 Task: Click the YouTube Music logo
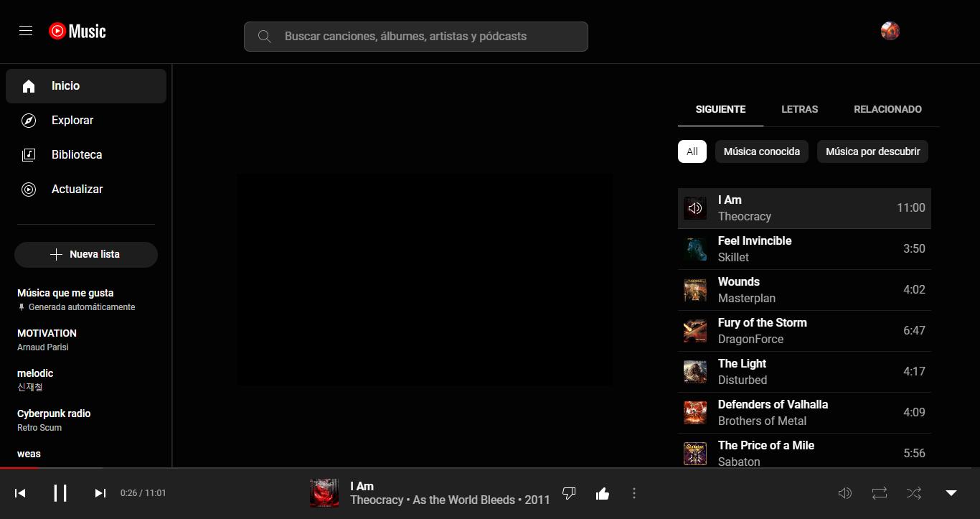[x=77, y=31]
